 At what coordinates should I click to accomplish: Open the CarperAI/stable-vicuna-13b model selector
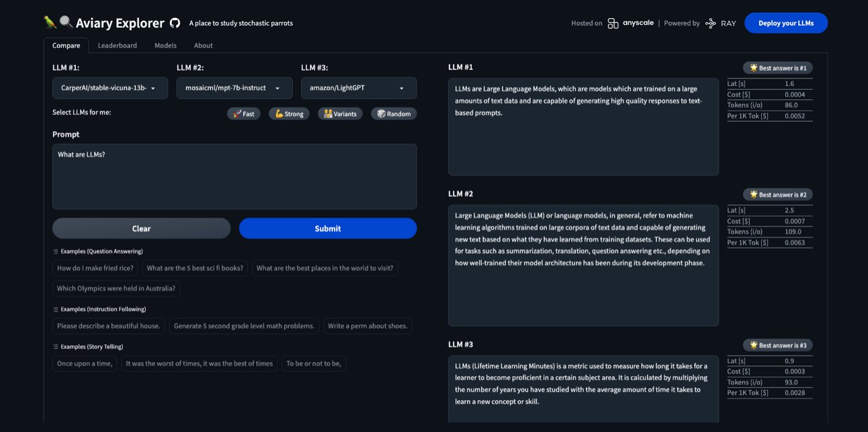pos(110,87)
